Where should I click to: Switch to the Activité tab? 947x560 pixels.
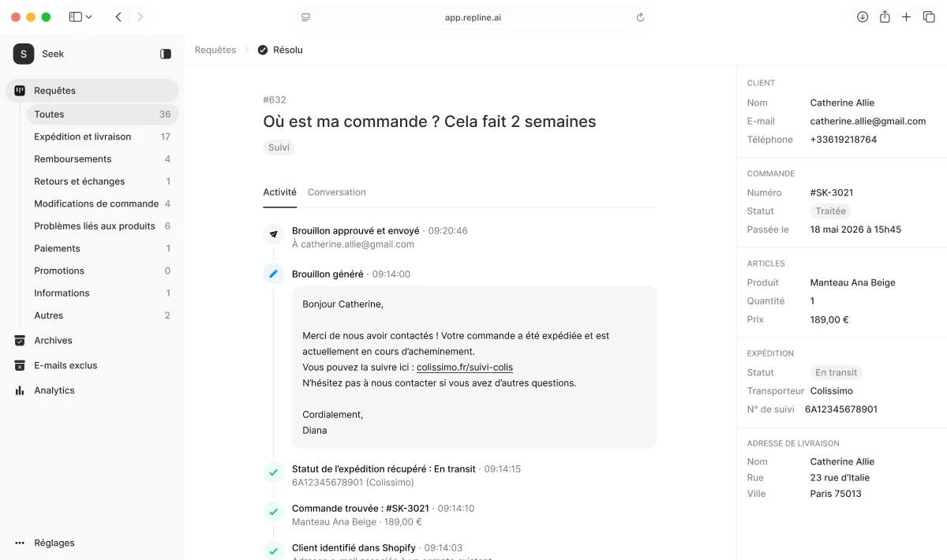(280, 192)
